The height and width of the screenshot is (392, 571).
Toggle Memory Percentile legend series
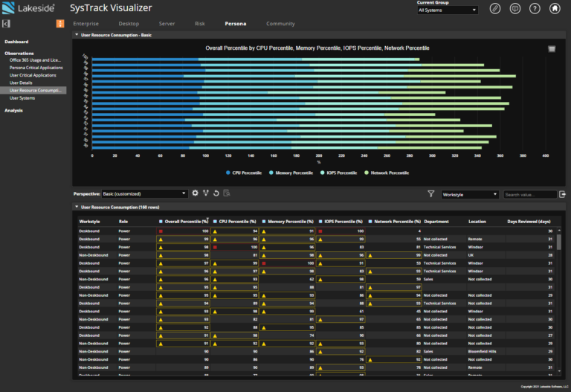click(x=291, y=173)
